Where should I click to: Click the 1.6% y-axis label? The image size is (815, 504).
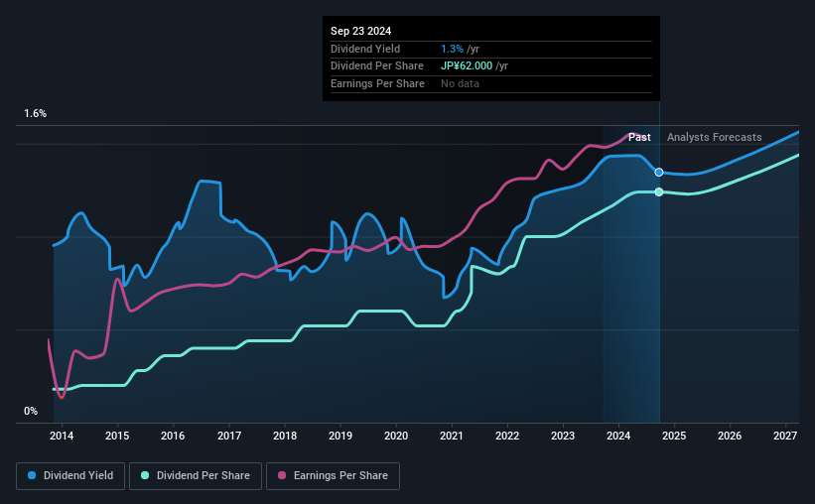click(x=36, y=114)
